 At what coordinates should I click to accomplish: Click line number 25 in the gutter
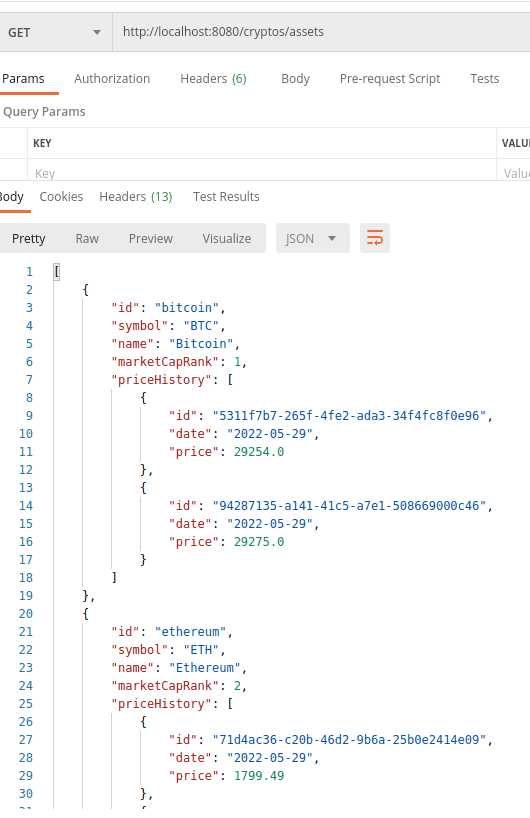coord(26,704)
